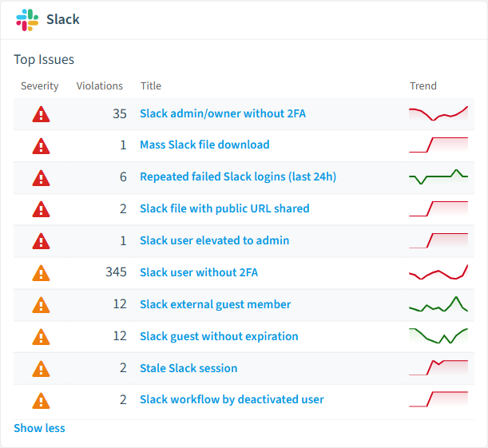Open Slack workflow by deactivated user issue
This screenshot has width=488, height=448.
point(232,399)
